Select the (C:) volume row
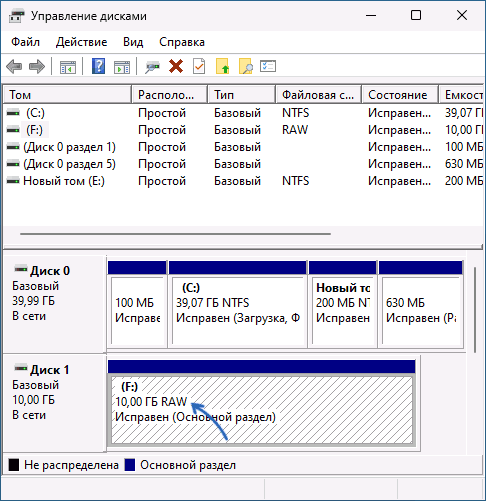 click(243, 113)
